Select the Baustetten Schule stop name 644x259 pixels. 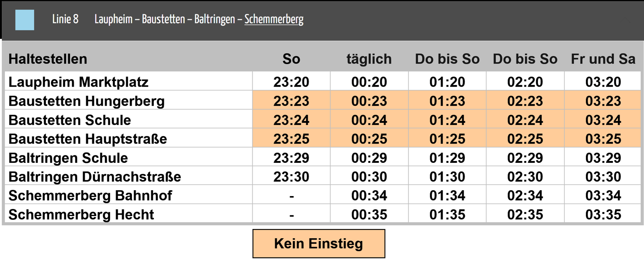click(x=69, y=120)
